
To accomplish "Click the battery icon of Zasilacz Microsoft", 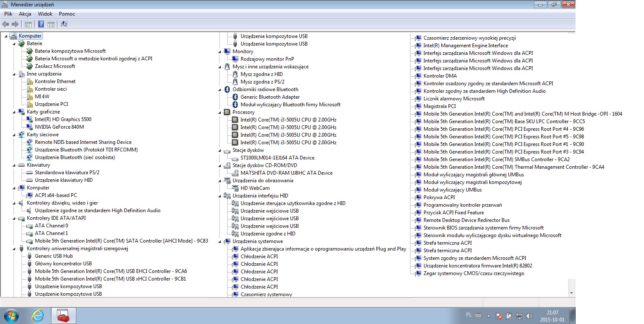I will pos(30,66).
